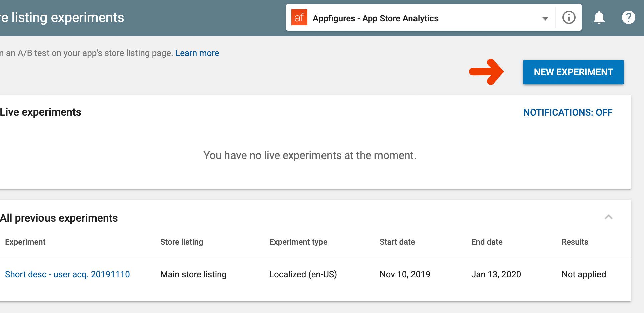Select the Nov 10, 2019 start date
The image size is (644, 313).
pyautogui.click(x=405, y=274)
